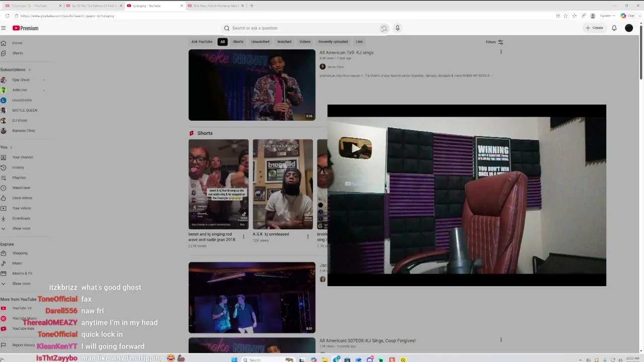644x362 pixels.
Task: Open the YouTube account avatar menu
Action: 629,28
